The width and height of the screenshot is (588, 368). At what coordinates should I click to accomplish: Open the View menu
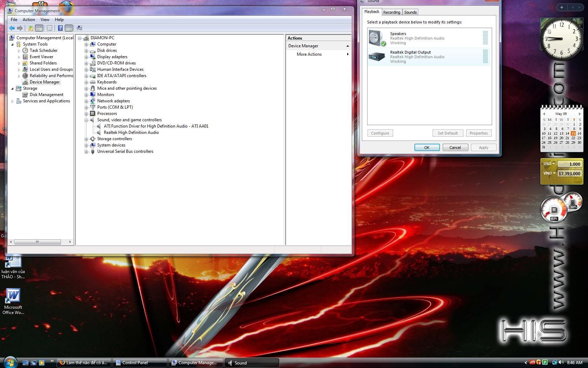(45, 20)
